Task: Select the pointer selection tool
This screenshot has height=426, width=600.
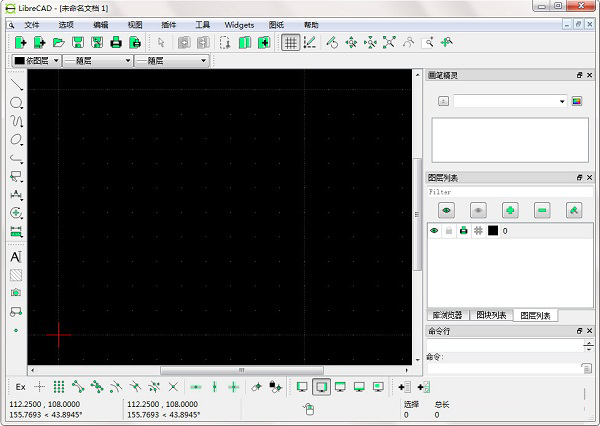Action: [161, 42]
